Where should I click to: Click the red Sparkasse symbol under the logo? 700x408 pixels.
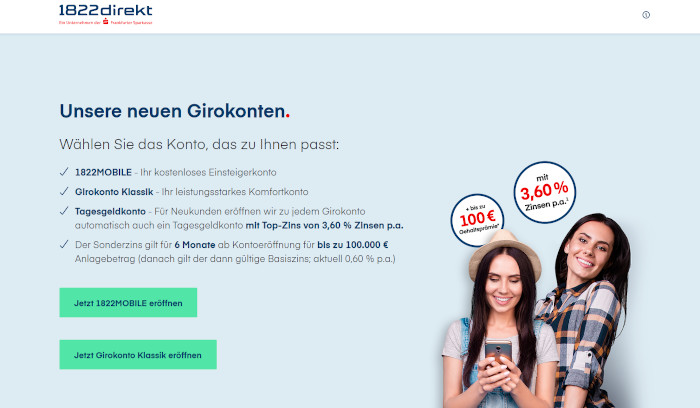[106, 21]
